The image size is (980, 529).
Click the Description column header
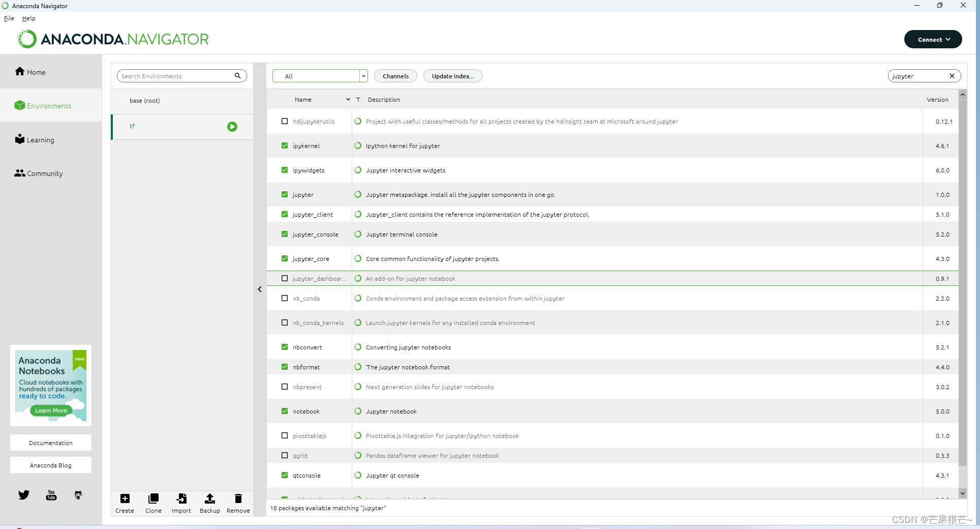(x=384, y=100)
